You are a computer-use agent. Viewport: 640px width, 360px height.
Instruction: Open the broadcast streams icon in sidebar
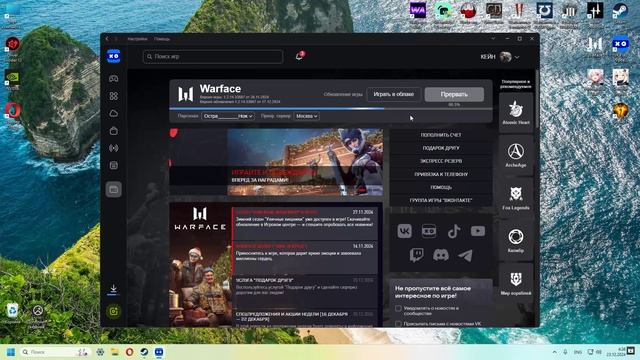coord(113,148)
